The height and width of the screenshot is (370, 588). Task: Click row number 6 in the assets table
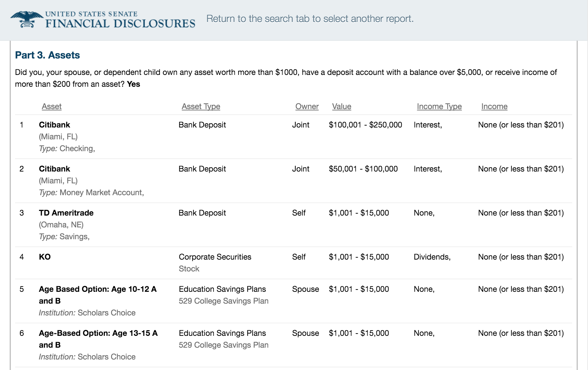coord(22,333)
